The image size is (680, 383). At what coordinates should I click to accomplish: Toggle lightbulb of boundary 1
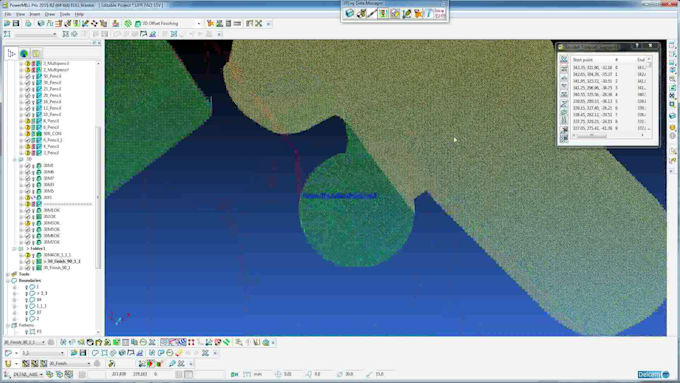[26, 287]
